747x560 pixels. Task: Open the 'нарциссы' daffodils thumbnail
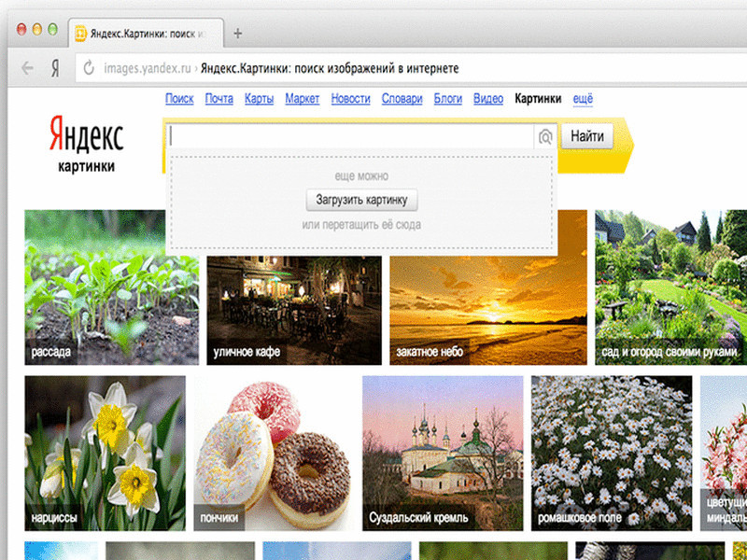click(x=106, y=454)
